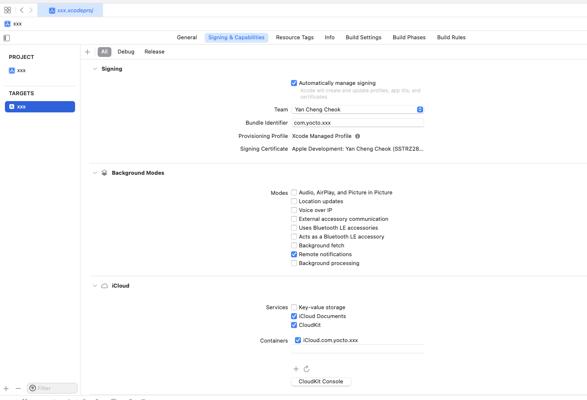Open the related items grid icon
Viewport: 587px width, 400px height.
7,10
